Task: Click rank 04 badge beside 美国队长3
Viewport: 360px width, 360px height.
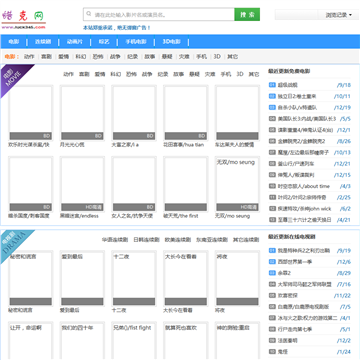Action: click(x=272, y=119)
